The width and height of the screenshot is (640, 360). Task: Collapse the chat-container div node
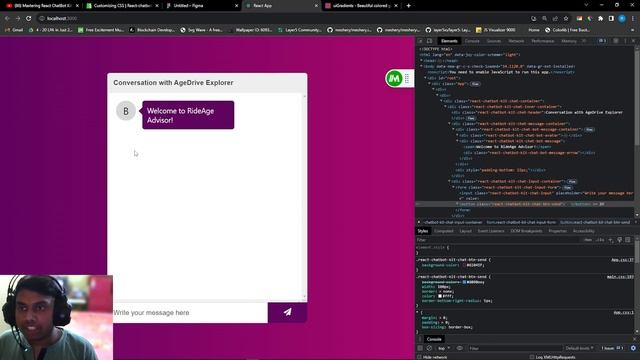click(441, 101)
